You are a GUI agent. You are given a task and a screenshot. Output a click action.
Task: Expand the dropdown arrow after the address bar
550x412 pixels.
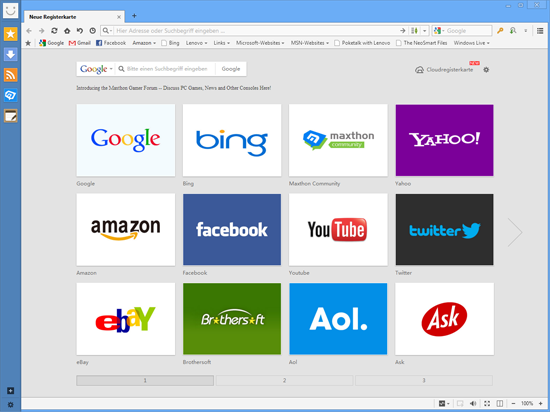tap(424, 31)
